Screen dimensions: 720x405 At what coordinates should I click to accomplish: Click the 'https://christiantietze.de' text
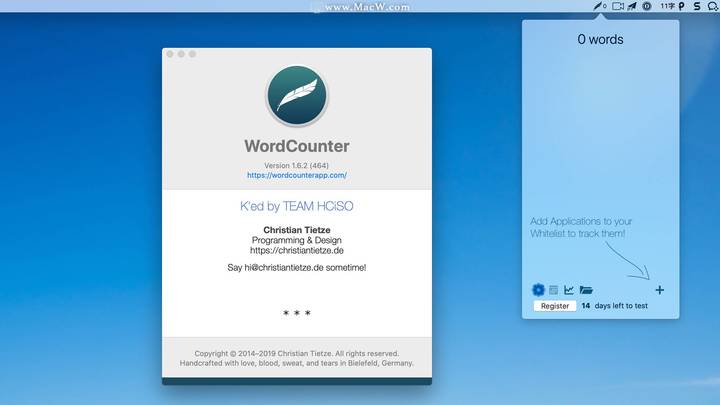297,250
